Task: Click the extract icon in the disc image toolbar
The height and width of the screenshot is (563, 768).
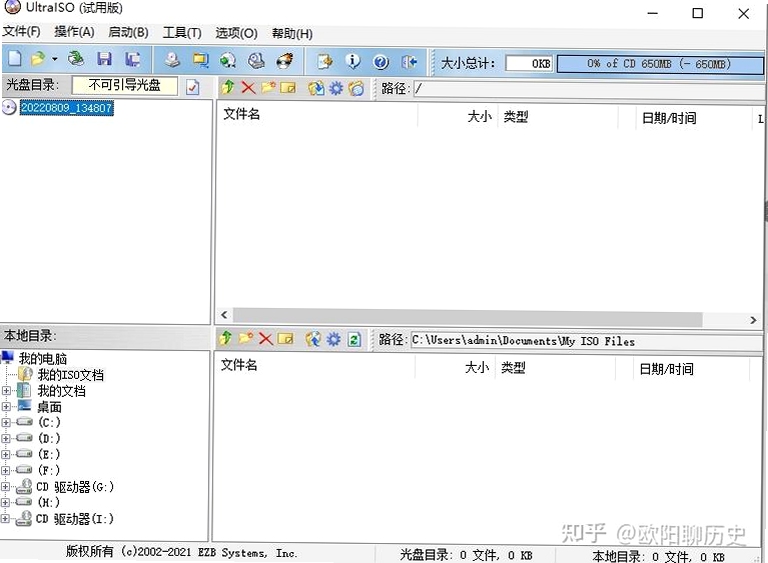Action: [x=316, y=88]
